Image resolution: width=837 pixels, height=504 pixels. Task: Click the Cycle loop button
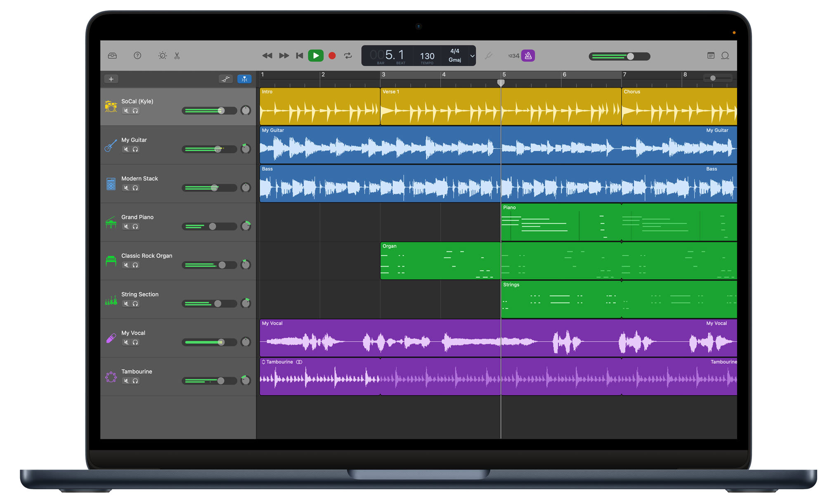point(348,55)
